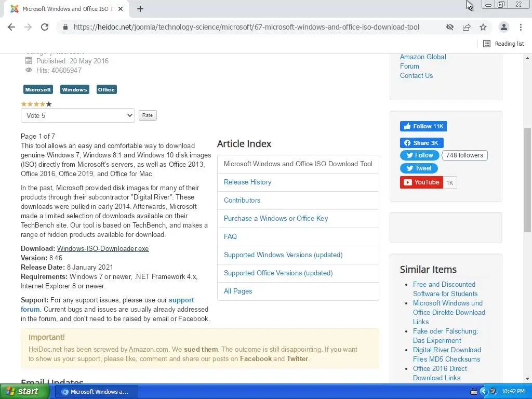The width and height of the screenshot is (532, 399).
Task: Click YouTube subscribe button
Action: click(421, 182)
